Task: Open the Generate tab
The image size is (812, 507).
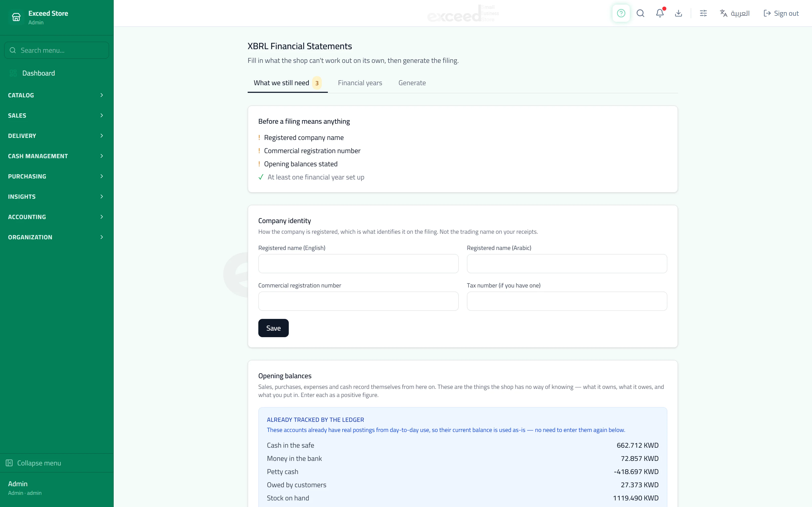Action: coord(412,83)
